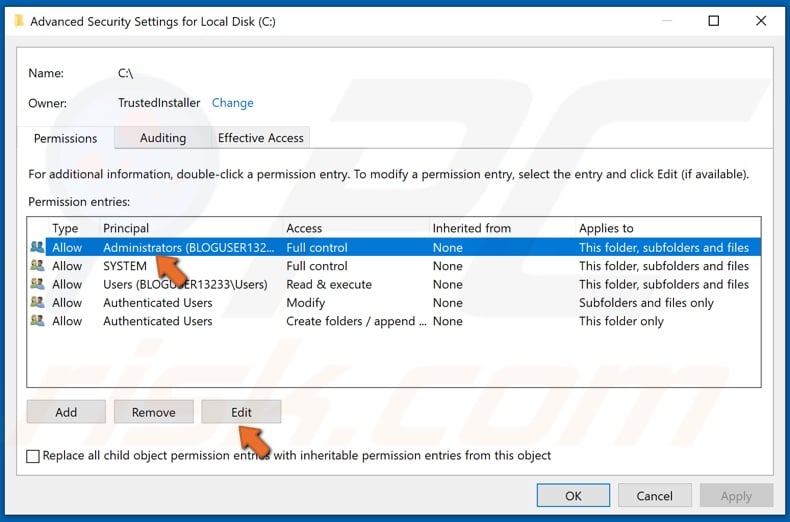Enable 'Replace all child object permission entries' checkbox
This screenshot has height=522, width=790.
[x=34, y=456]
